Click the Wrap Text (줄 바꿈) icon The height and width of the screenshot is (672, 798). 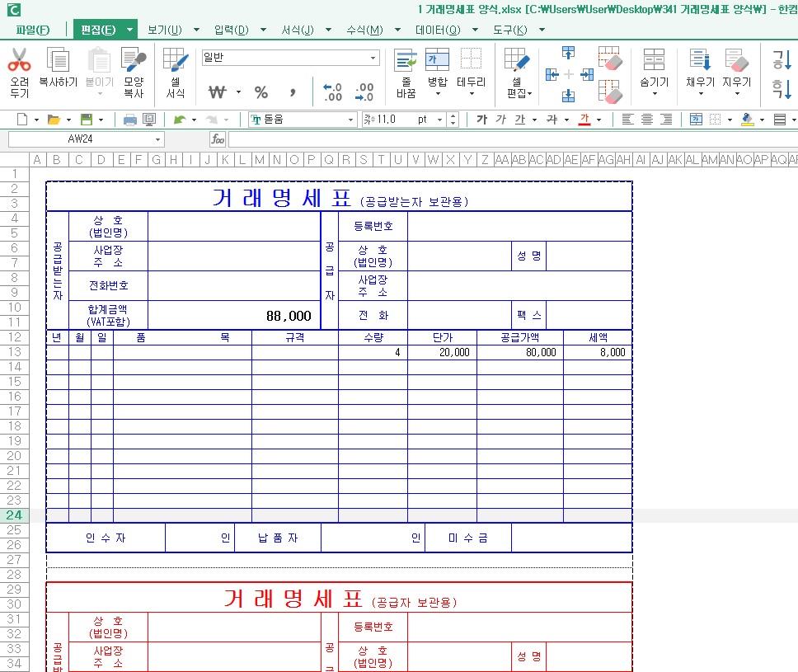pos(406,60)
